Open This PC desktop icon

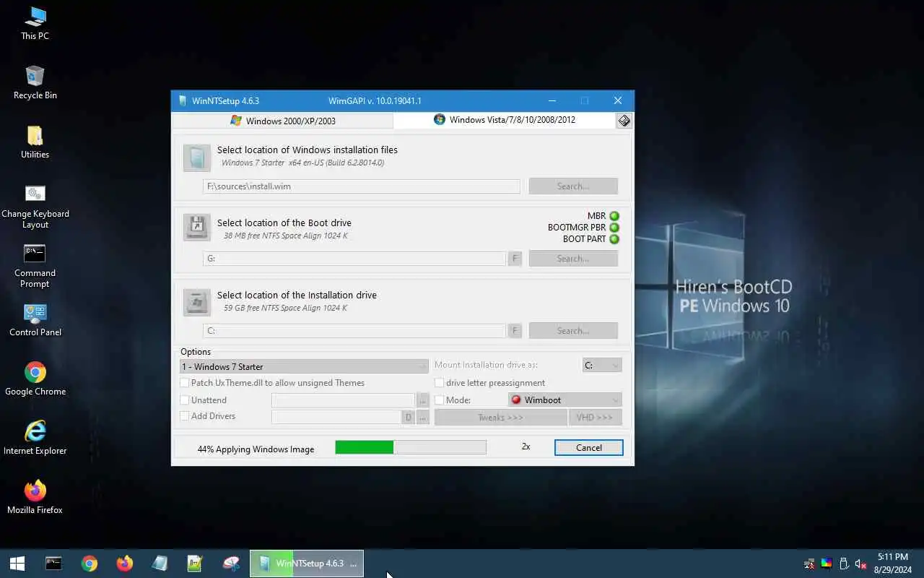pyautogui.click(x=35, y=23)
